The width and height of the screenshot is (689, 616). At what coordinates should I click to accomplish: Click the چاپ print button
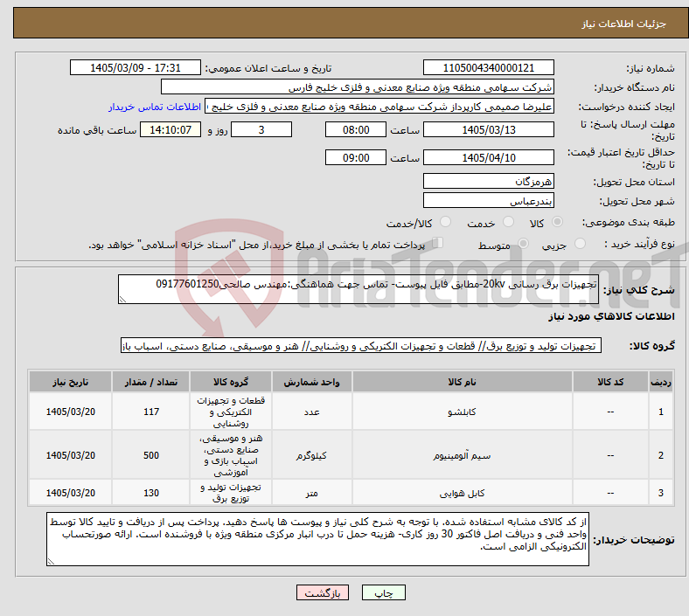coord(383,592)
